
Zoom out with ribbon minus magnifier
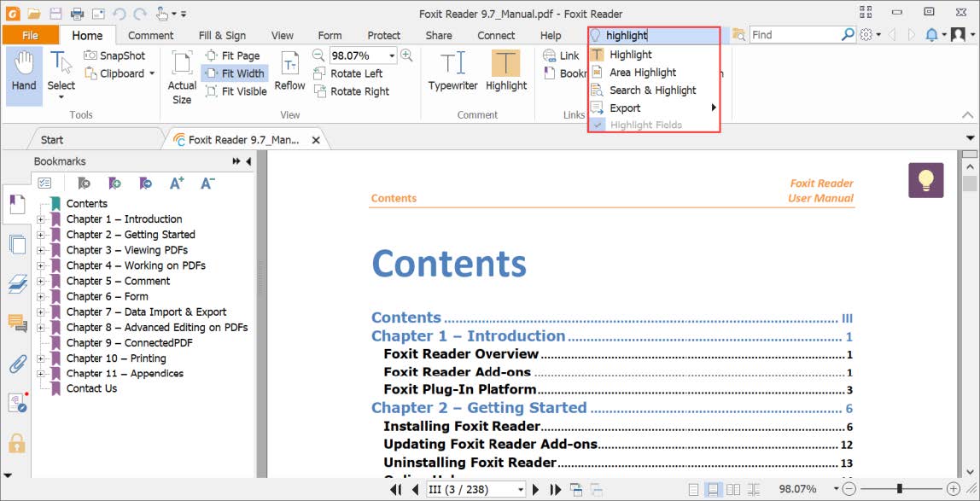click(318, 55)
